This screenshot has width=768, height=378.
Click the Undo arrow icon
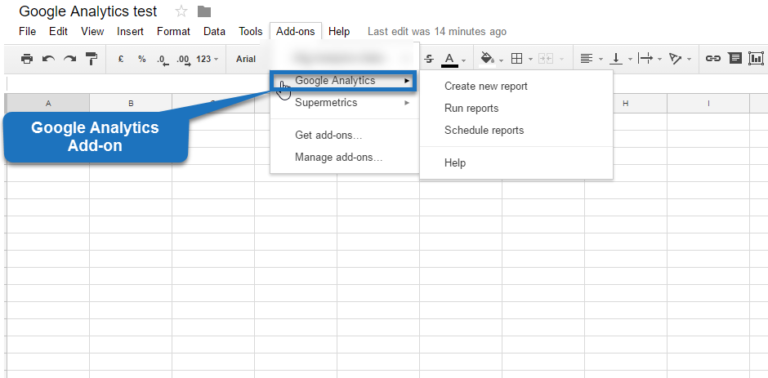[x=48, y=59]
